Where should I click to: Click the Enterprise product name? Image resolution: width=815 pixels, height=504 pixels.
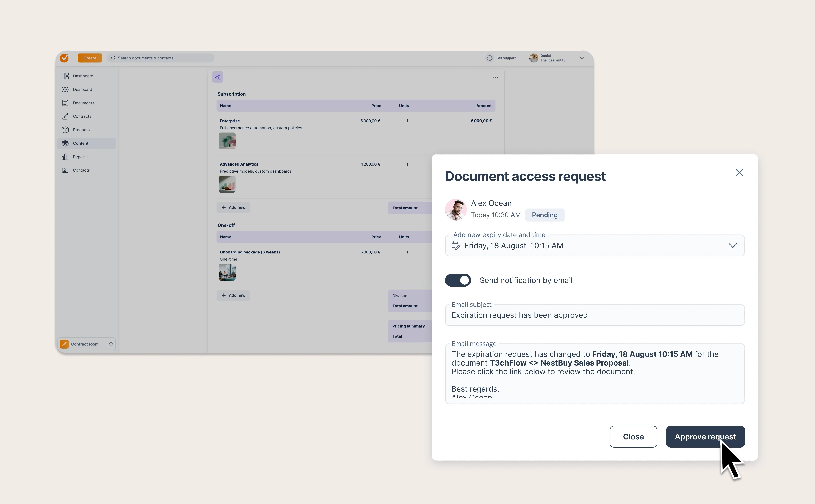point(230,121)
